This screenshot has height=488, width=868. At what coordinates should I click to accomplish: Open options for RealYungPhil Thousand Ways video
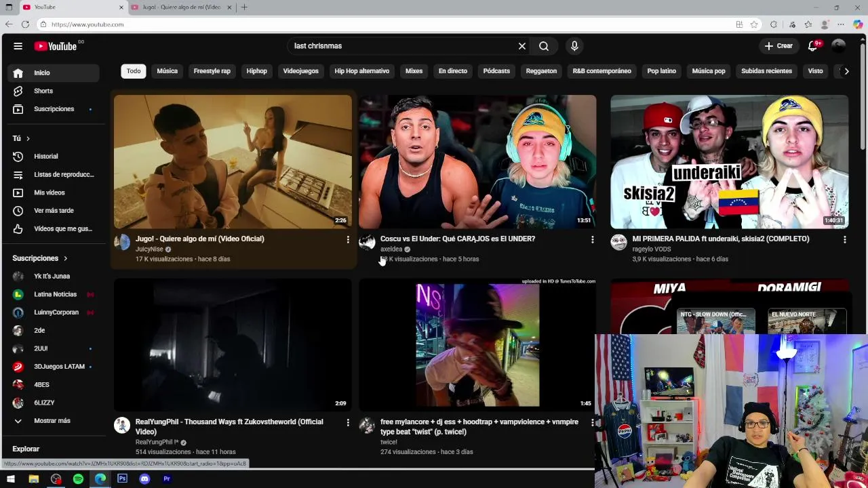click(x=348, y=422)
